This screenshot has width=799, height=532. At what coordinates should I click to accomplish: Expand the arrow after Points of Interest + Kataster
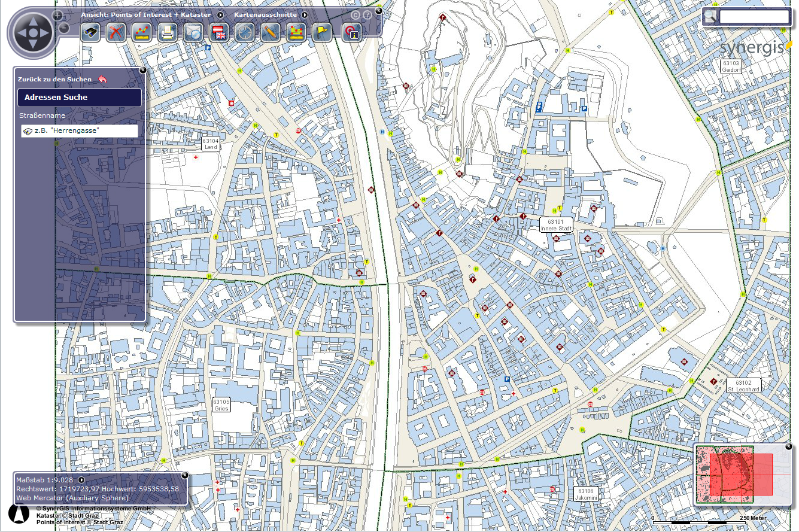point(220,15)
